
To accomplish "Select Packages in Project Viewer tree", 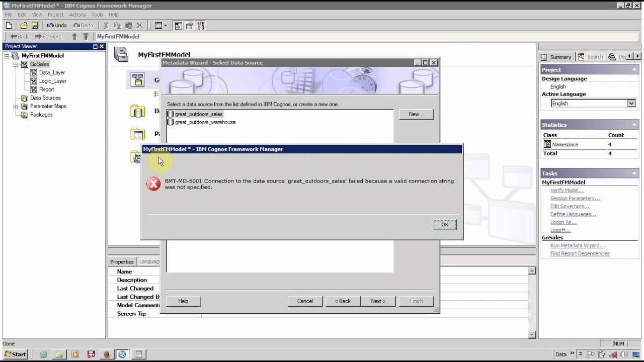I will [41, 115].
